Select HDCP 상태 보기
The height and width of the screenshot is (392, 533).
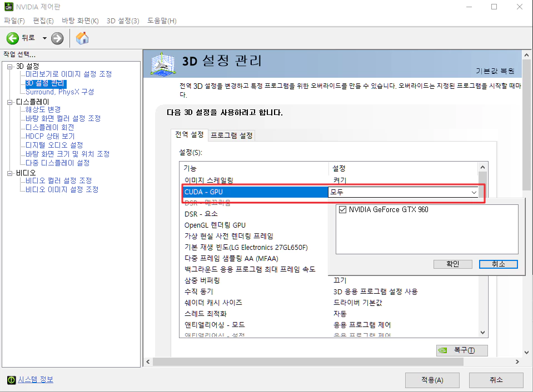50,136
